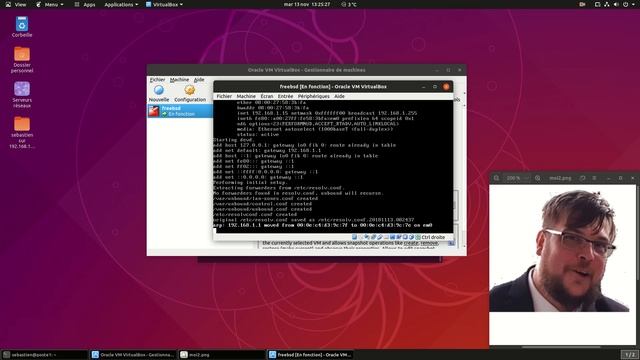The image size is (640, 360).
Task: Click zoom-in magnifier in image viewer
Action: click(x=538, y=178)
